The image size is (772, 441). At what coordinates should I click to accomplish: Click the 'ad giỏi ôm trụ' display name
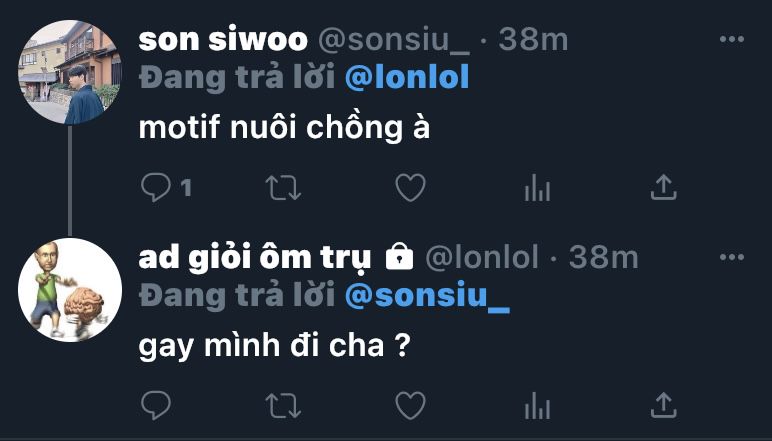point(256,258)
